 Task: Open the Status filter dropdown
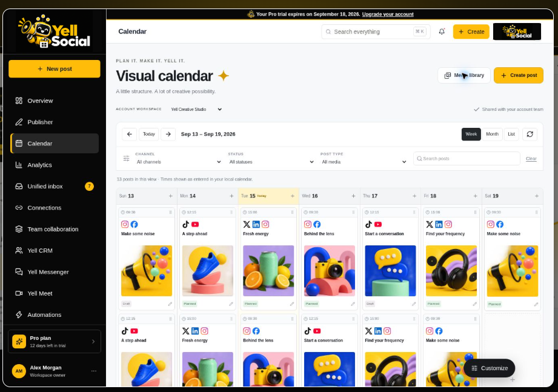pyautogui.click(x=271, y=162)
